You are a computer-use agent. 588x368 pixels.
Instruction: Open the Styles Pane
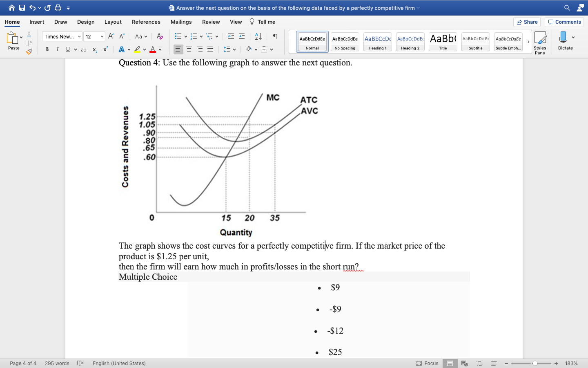point(540,43)
